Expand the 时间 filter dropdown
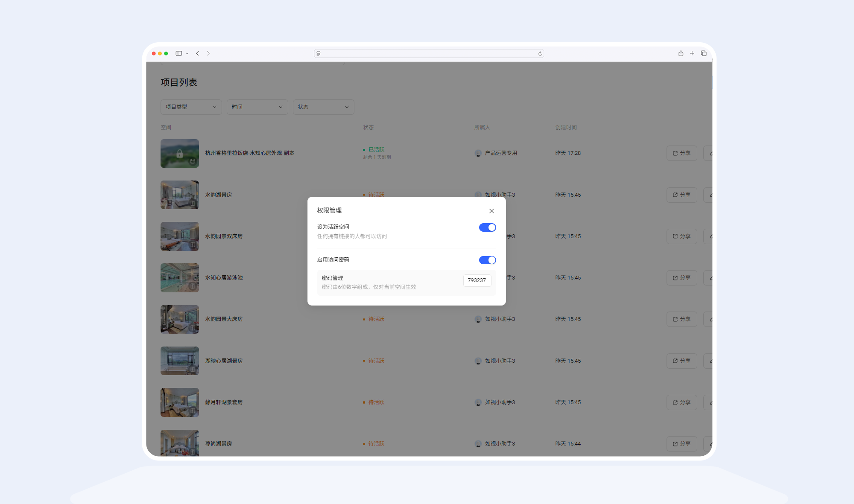The height and width of the screenshot is (504, 854). pos(257,107)
